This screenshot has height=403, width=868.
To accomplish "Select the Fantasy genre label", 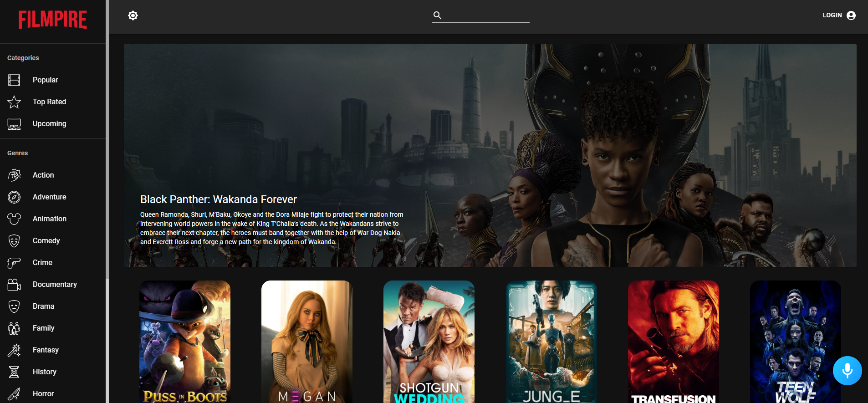I will 46,350.
